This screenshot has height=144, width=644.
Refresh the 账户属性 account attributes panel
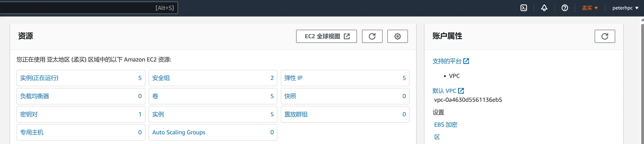tap(605, 36)
